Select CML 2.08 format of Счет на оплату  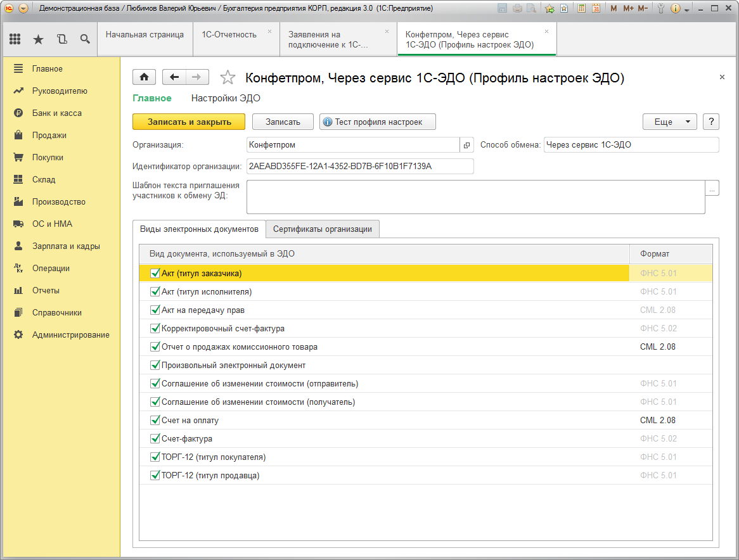[657, 420]
